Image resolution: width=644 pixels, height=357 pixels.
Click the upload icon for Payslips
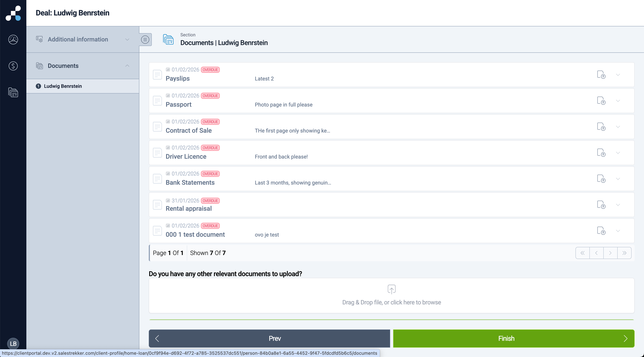(x=601, y=75)
